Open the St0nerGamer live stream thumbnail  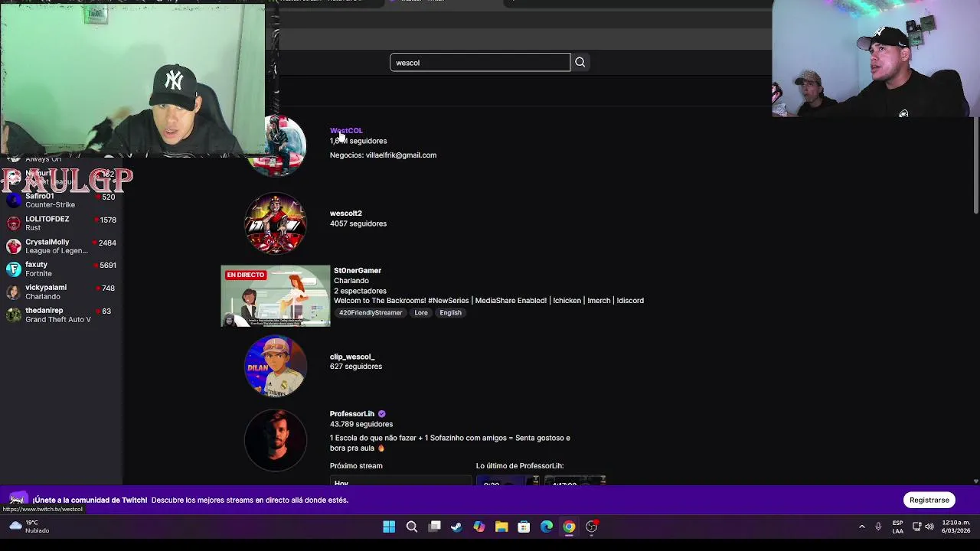[x=275, y=296]
